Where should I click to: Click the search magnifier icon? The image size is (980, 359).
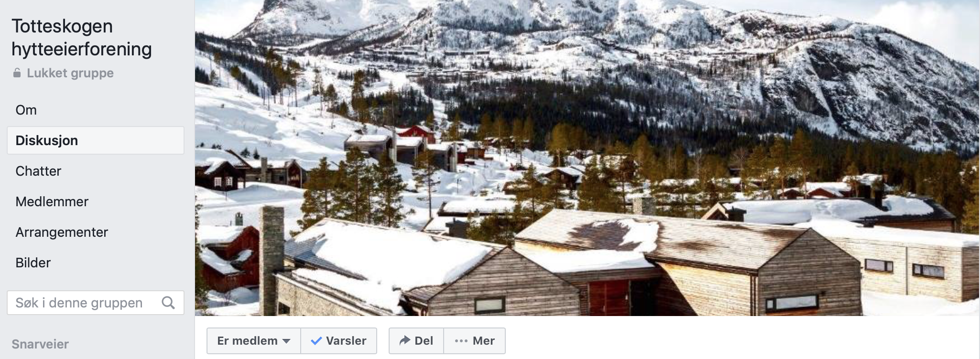168,303
